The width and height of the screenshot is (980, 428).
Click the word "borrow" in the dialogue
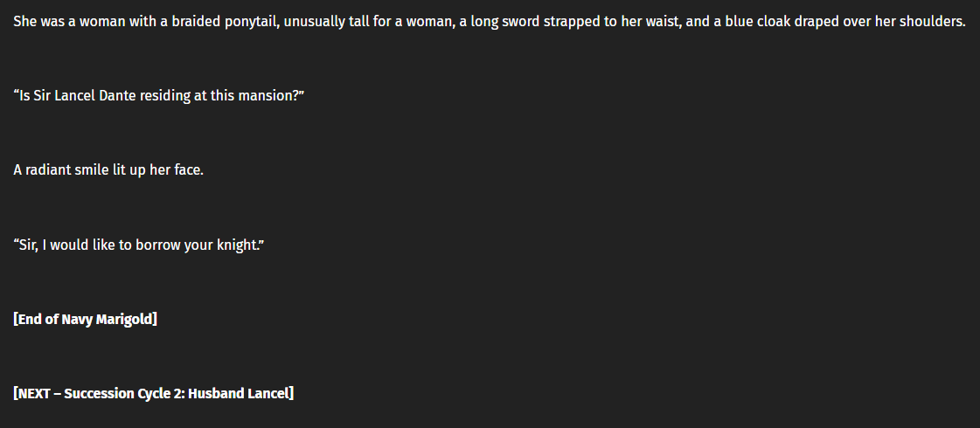157,245
